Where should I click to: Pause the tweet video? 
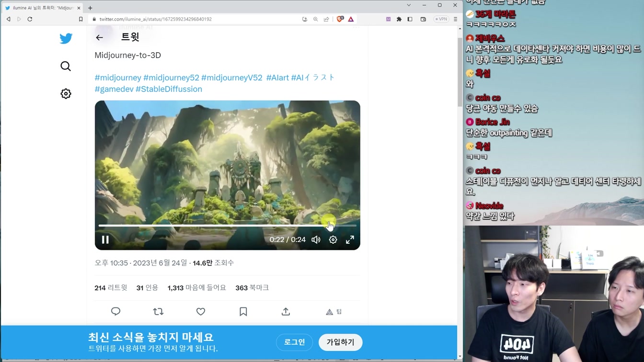[105, 239]
